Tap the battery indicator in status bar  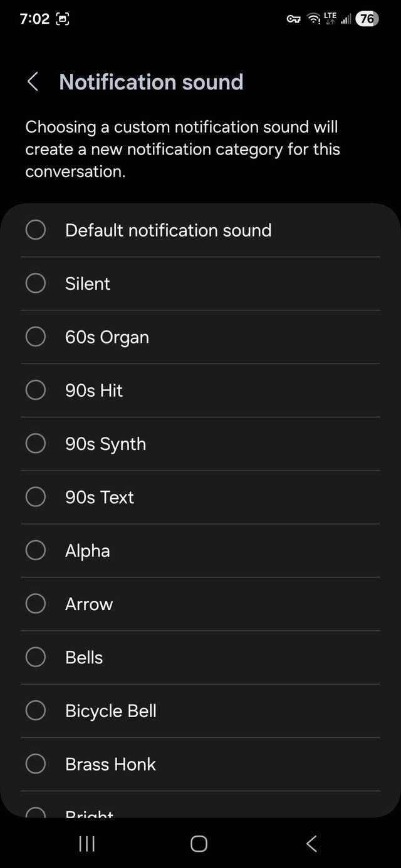tap(367, 19)
